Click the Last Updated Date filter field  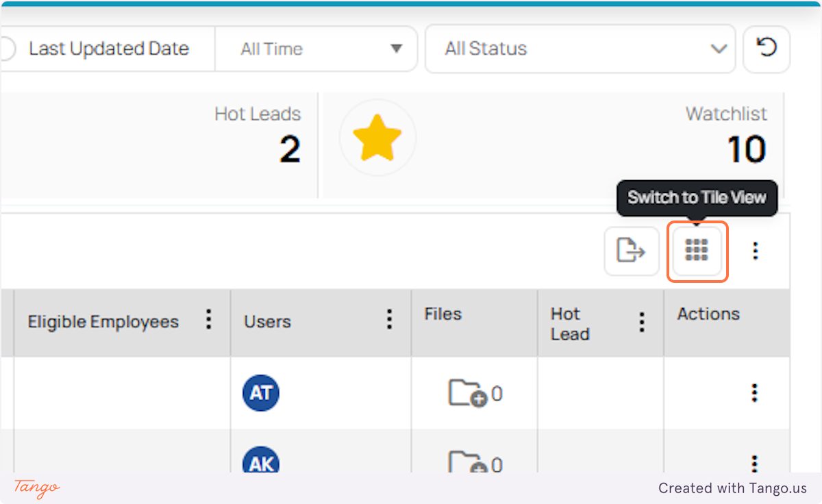click(108, 49)
